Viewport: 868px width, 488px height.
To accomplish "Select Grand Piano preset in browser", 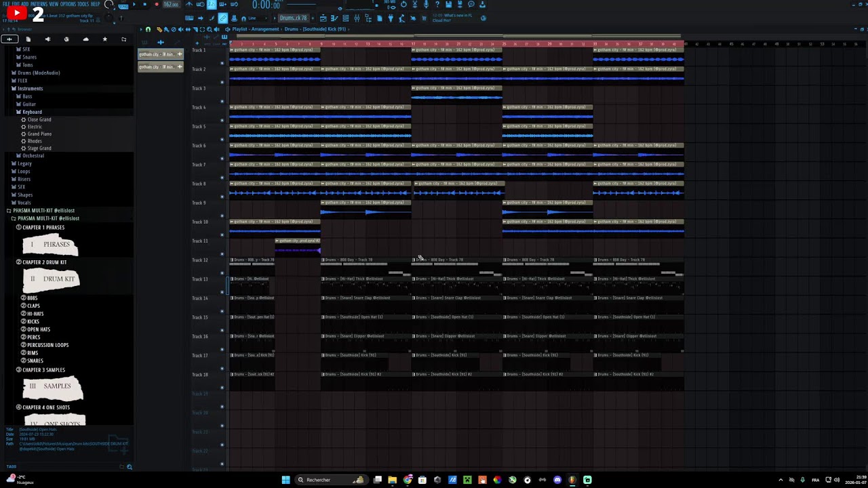I will 39,134.
